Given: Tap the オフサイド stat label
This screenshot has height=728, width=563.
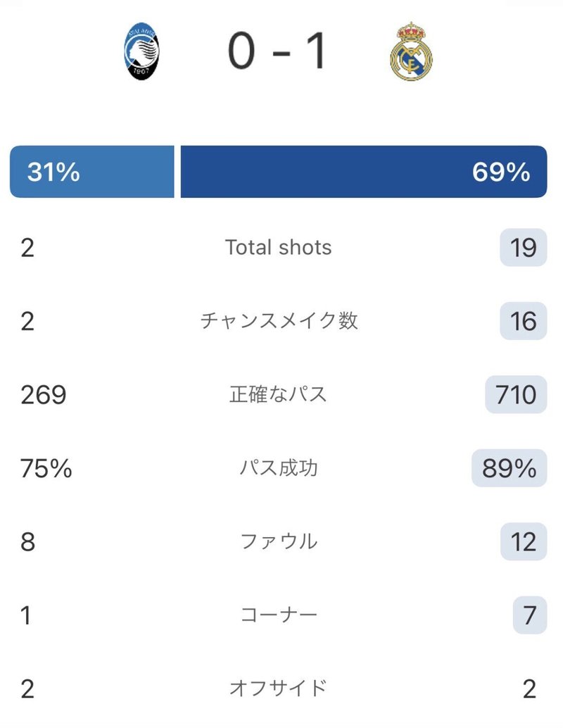Looking at the screenshot, I should click(279, 688).
